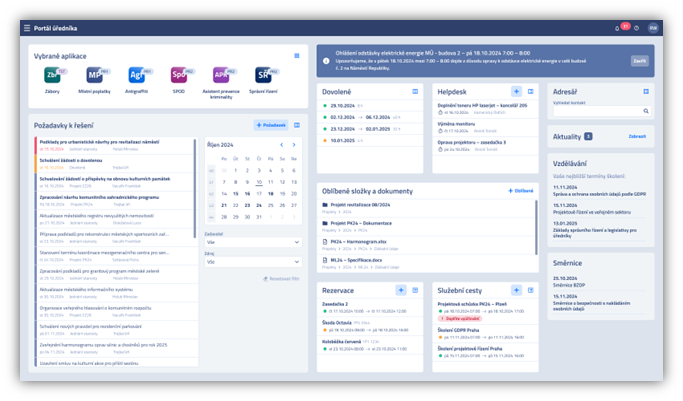
Task: Open request Schválení nových pravidel pro rezidenční parkování
Action: click(116, 330)
